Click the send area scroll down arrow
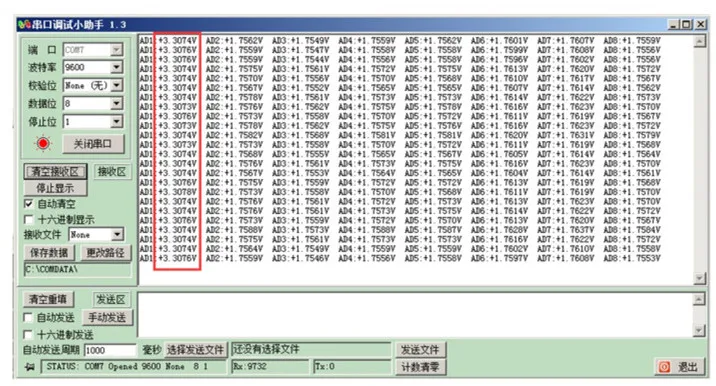 (x=699, y=331)
